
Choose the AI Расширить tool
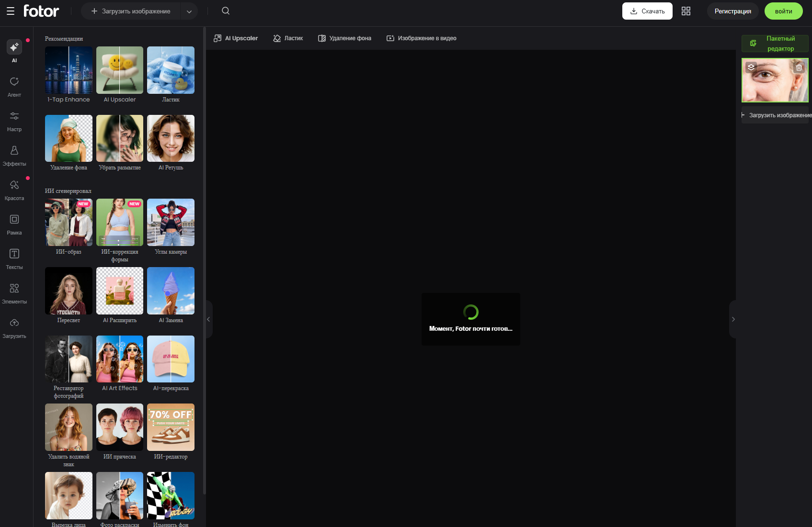tap(120, 295)
